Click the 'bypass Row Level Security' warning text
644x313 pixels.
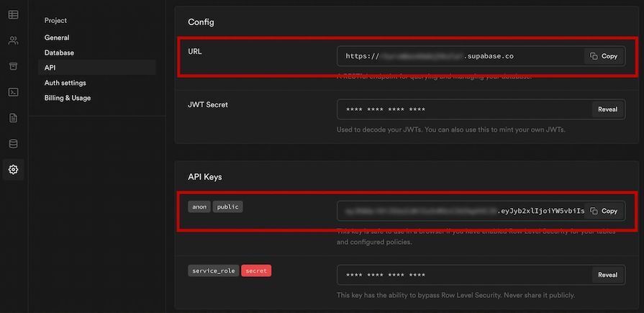(x=455, y=295)
